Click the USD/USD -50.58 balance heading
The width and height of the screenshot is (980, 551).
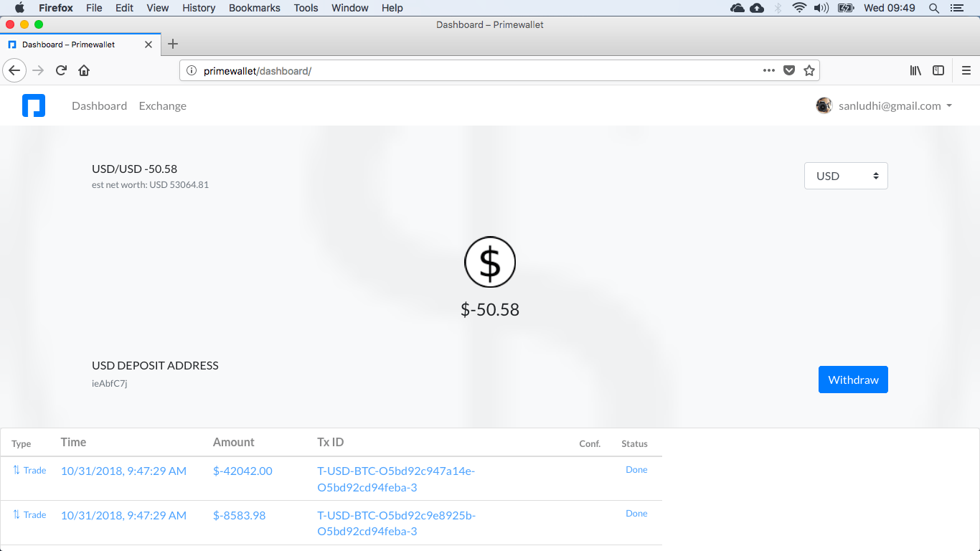pos(135,169)
